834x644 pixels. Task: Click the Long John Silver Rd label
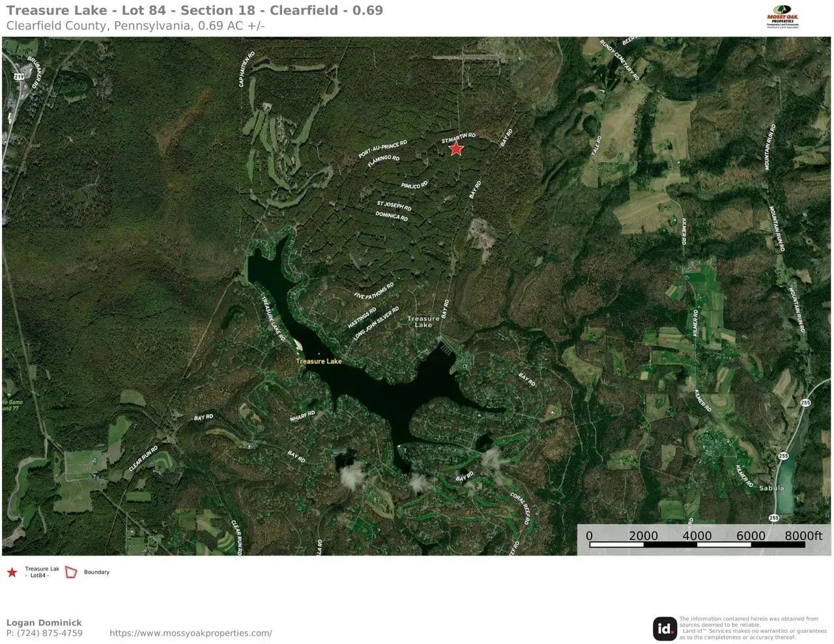376,324
